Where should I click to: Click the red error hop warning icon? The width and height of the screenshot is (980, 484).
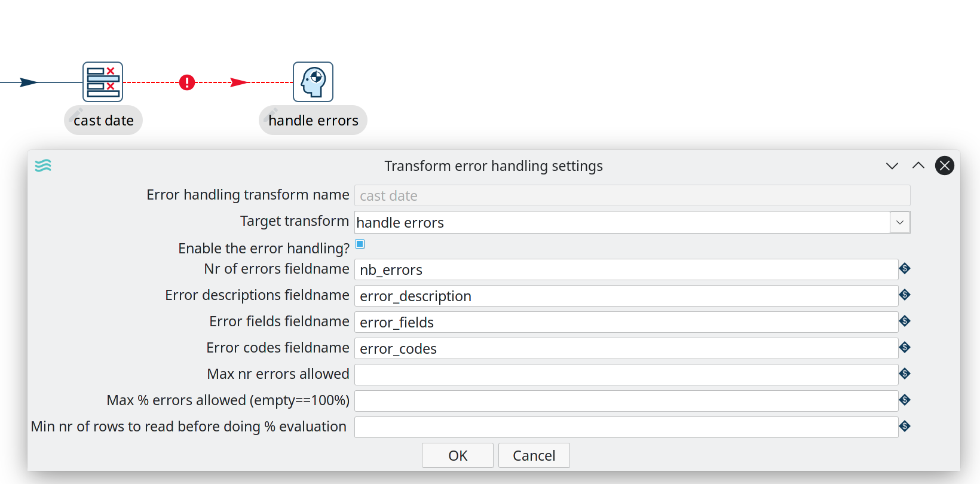[x=187, y=82]
